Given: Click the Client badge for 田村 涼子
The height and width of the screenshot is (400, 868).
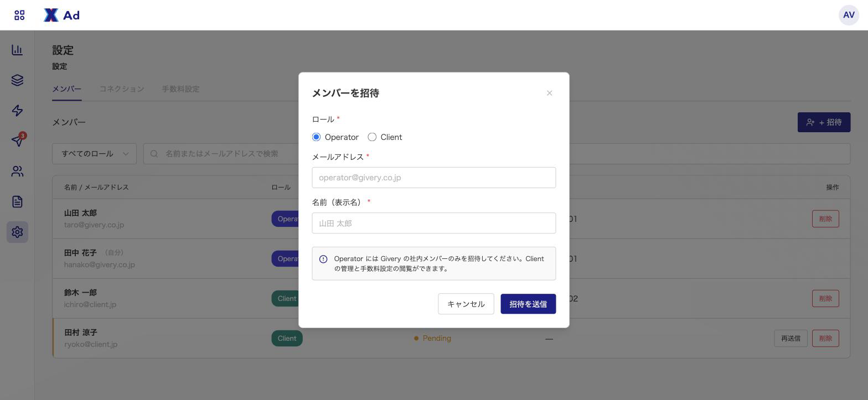Looking at the screenshot, I should coord(287,338).
